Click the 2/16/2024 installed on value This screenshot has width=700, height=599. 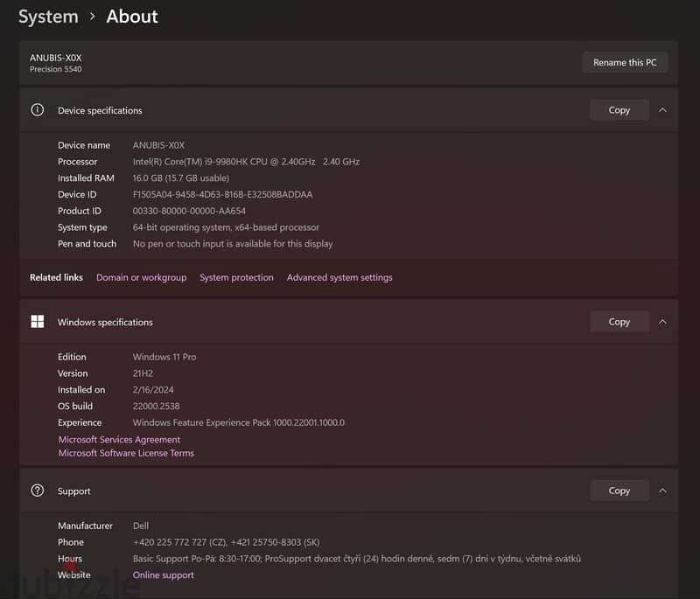click(153, 390)
